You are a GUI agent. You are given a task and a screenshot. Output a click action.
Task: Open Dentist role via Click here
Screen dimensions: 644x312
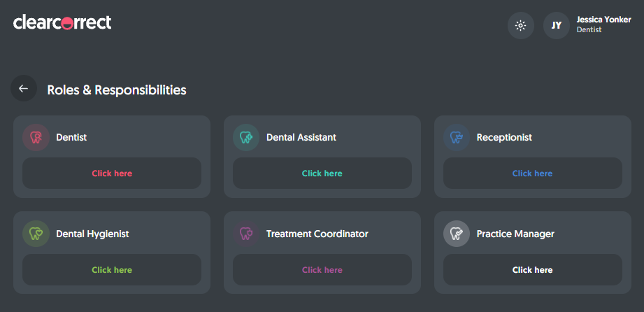coord(112,173)
